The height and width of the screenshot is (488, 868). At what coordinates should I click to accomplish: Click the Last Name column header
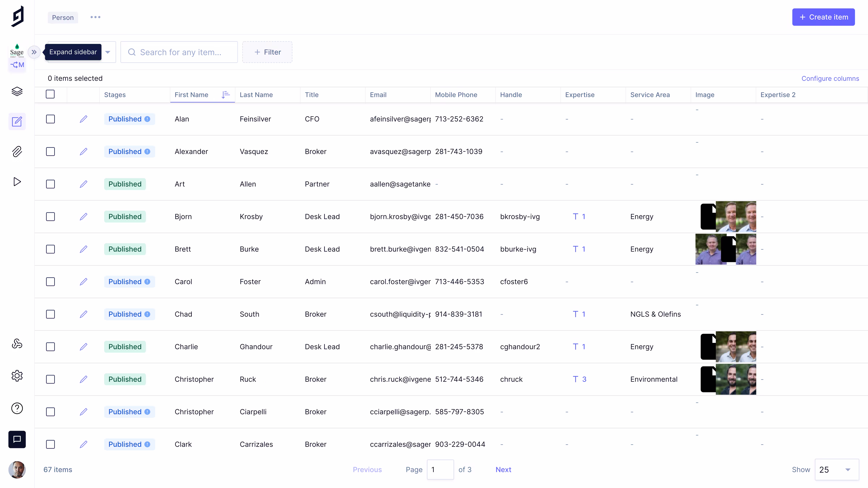[256, 95]
